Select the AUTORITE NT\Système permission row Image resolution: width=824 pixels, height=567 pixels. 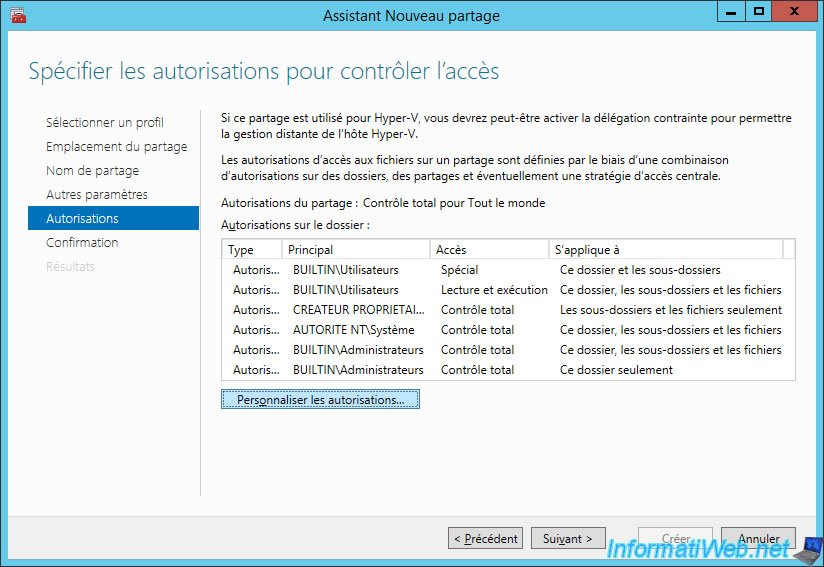point(508,330)
